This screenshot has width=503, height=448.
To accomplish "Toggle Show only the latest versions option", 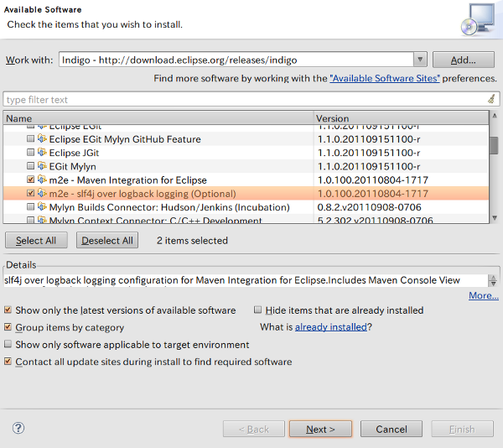I will click(x=8, y=310).
